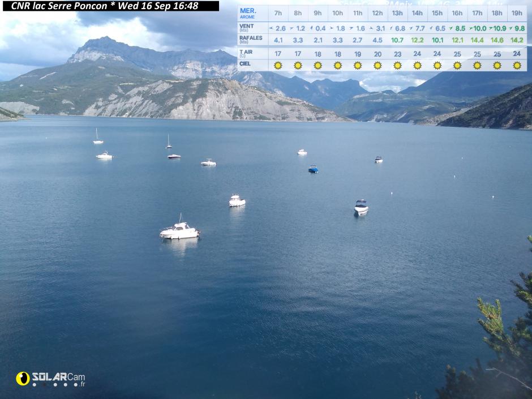Click the CIEL sun icon at 16h
This screenshot has width=532, height=399.
point(457,66)
